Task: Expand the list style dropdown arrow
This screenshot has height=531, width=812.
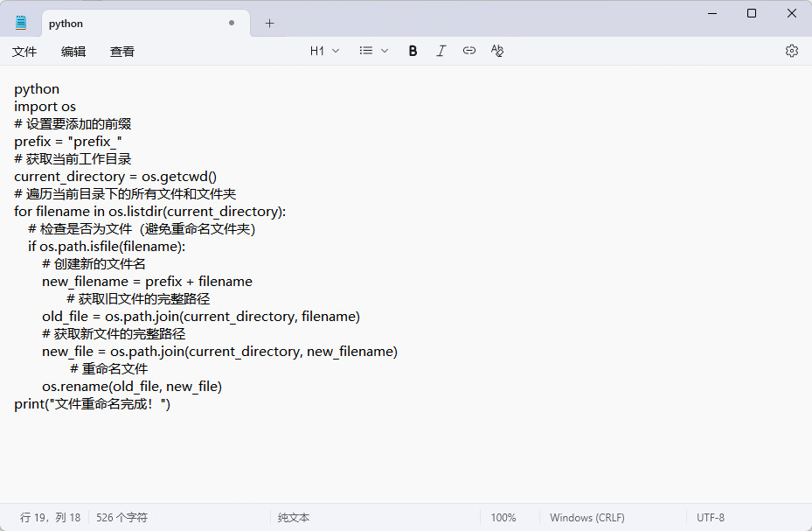Action: click(x=385, y=51)
